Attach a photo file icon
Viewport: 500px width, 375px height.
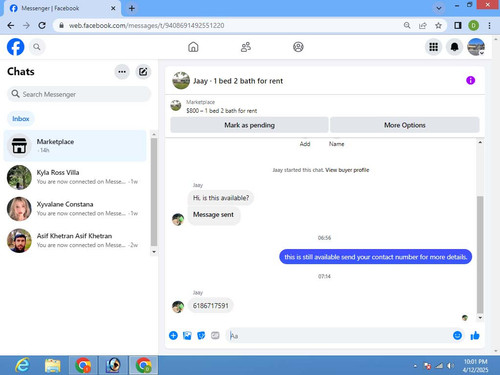(x=187, y=335)
